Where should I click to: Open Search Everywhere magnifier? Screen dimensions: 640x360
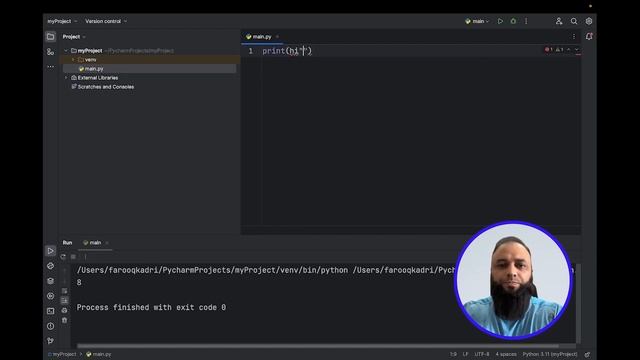click(574, 21)
